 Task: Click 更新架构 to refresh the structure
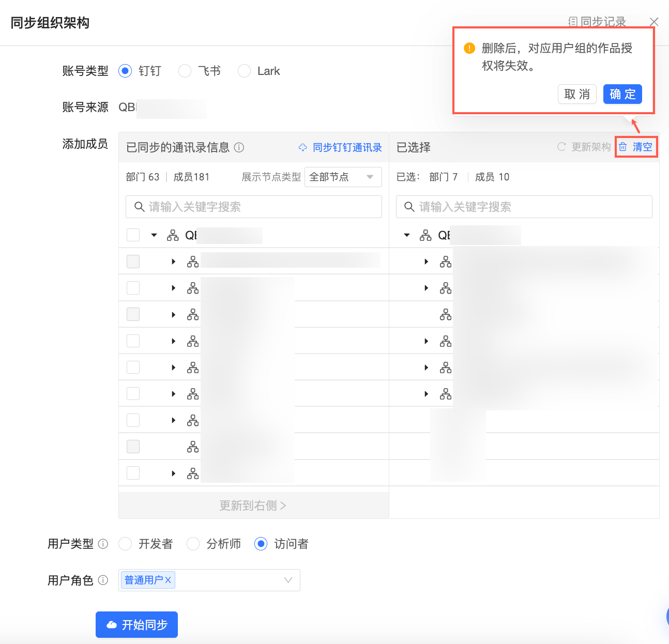pyautogui.click(x=584, y=147)
